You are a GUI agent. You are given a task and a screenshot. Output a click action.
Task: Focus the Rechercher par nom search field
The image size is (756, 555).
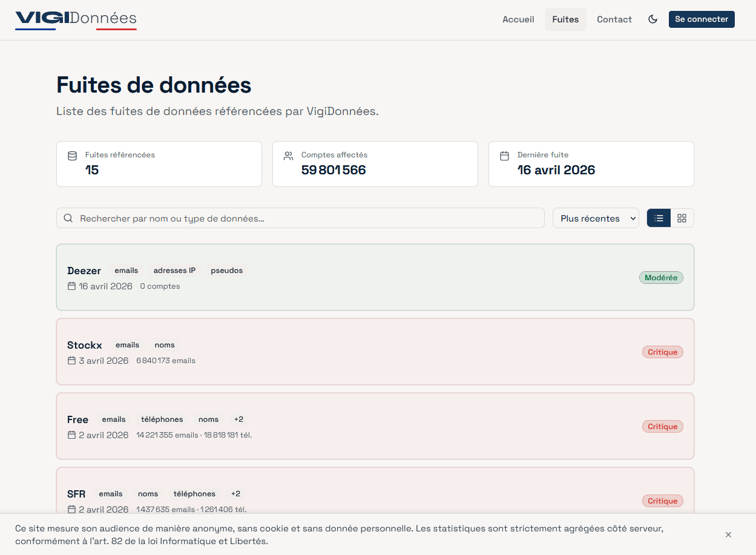[300, 218]
